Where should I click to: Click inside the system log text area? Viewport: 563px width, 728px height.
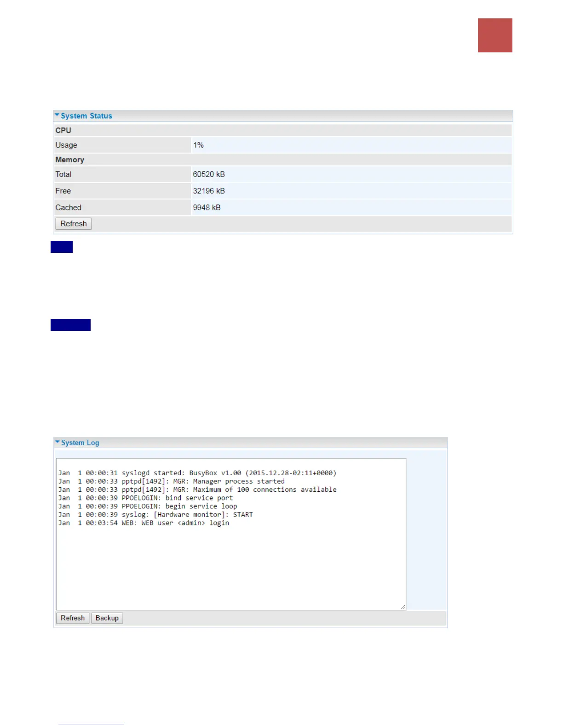click(x=231, y=534)
